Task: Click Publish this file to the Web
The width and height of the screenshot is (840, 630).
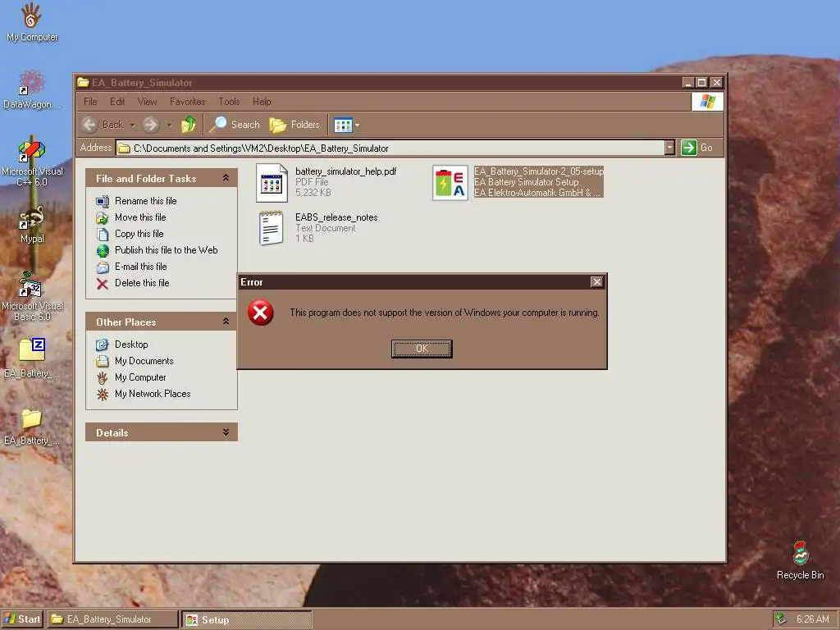Action: tap(166, 250)
